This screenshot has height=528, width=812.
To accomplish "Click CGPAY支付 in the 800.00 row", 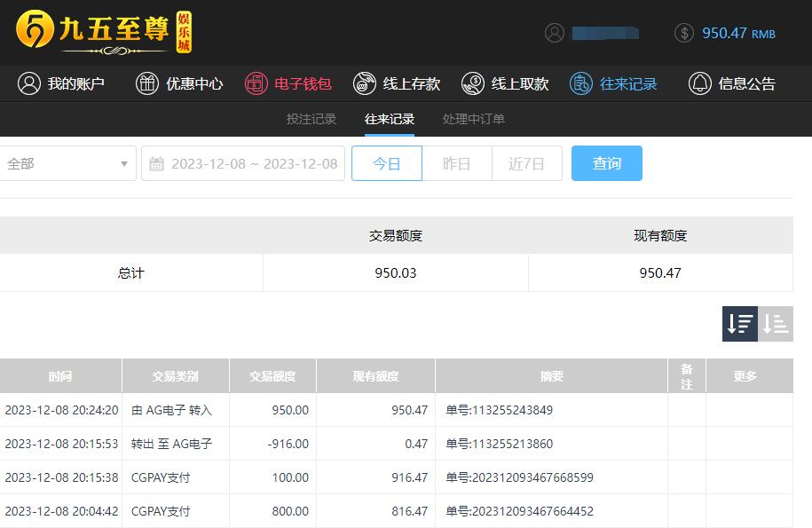I will (x=161, y=511).
